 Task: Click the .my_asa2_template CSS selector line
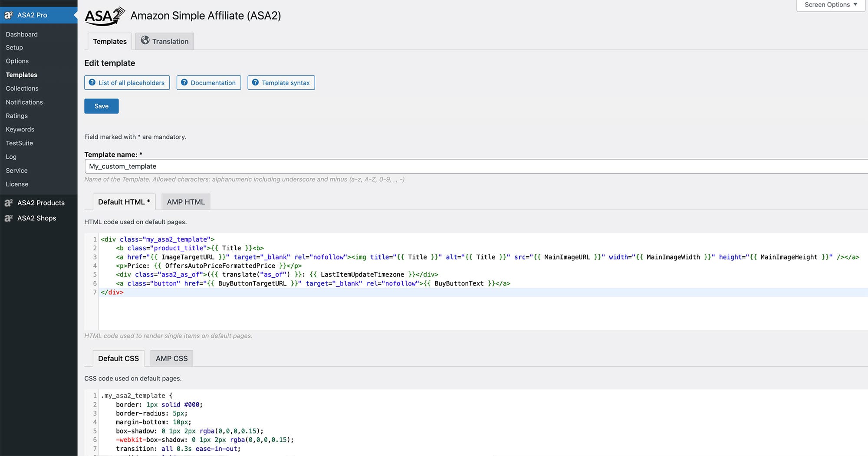pyautogui.click(x=137, y=396)
